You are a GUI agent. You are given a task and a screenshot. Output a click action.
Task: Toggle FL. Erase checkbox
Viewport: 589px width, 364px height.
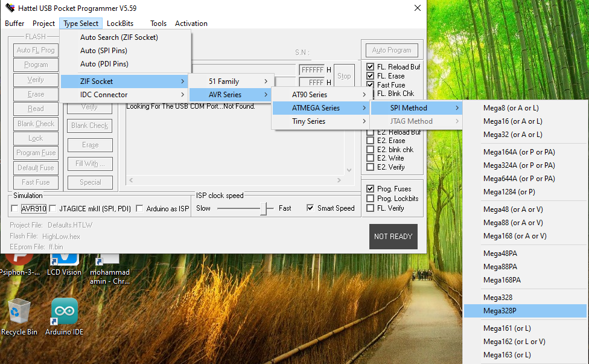370,76
